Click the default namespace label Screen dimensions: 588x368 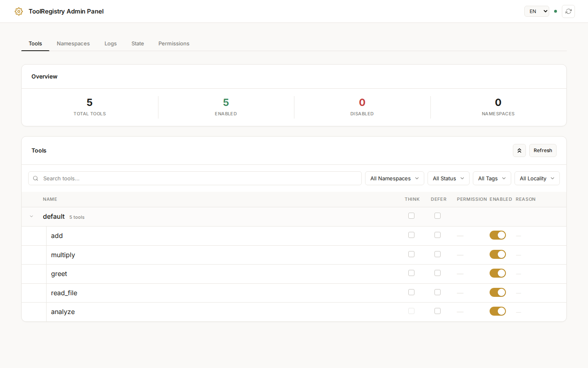54,217
